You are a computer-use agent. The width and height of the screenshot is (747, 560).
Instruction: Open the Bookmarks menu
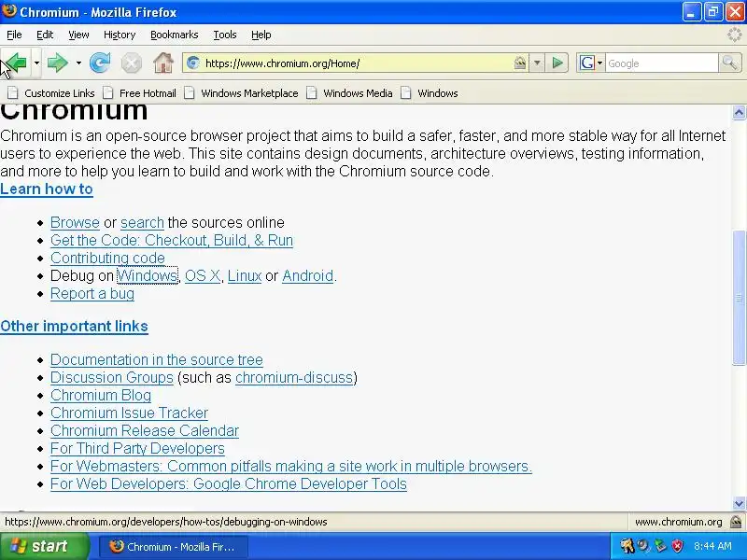(174, 35)
